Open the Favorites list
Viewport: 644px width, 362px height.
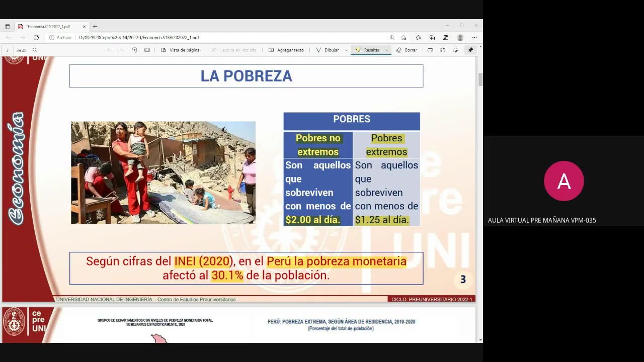click(418, 38)
